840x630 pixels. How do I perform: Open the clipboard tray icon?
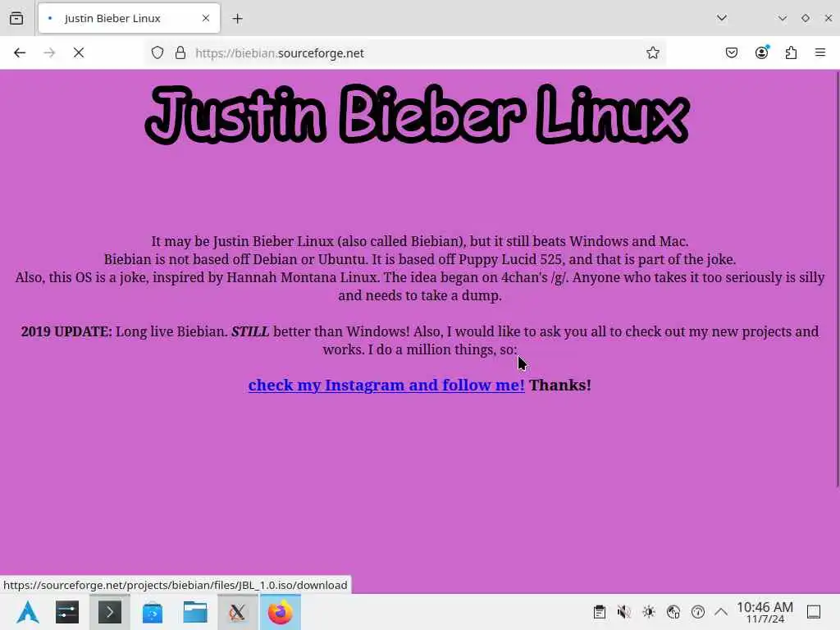click(x=600, y=612)
